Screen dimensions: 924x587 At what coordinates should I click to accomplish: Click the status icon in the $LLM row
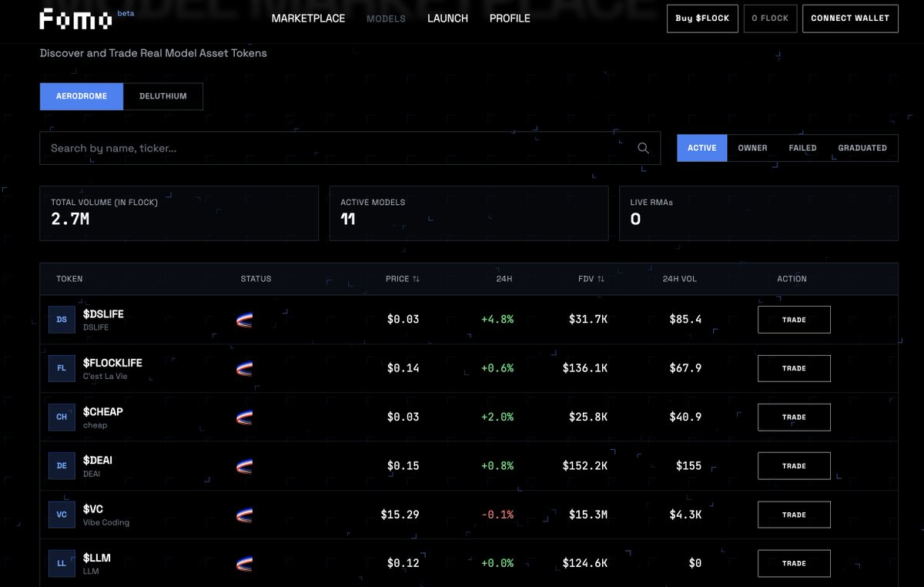point(244,563)
